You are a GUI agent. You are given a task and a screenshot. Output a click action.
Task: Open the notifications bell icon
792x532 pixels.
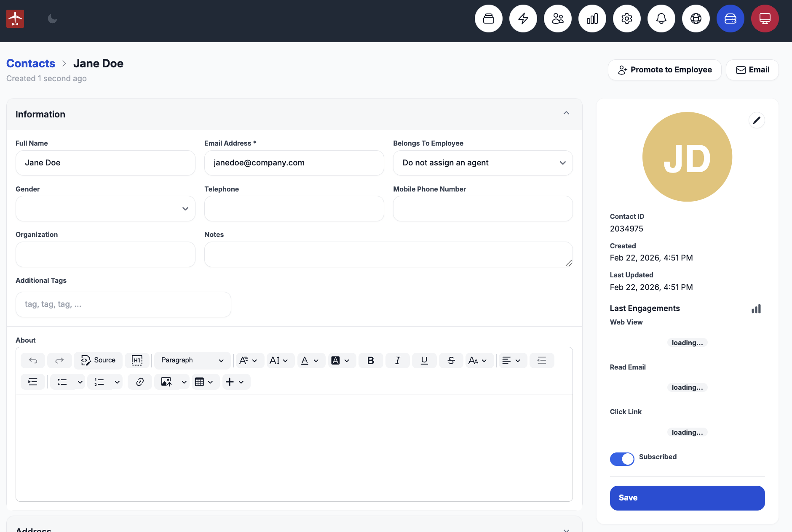tap(661, 19)
